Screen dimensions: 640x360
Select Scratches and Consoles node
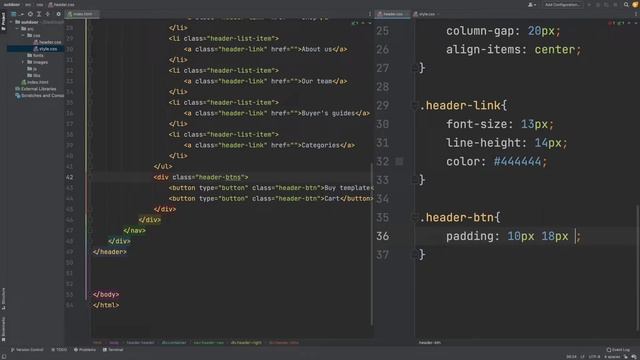pyautogui.click(x=39, y=95)
